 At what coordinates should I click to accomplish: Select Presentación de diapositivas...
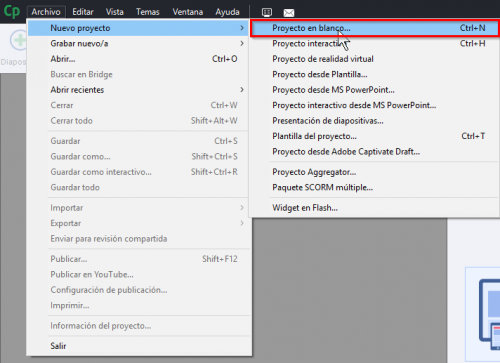tap(374, 121)
